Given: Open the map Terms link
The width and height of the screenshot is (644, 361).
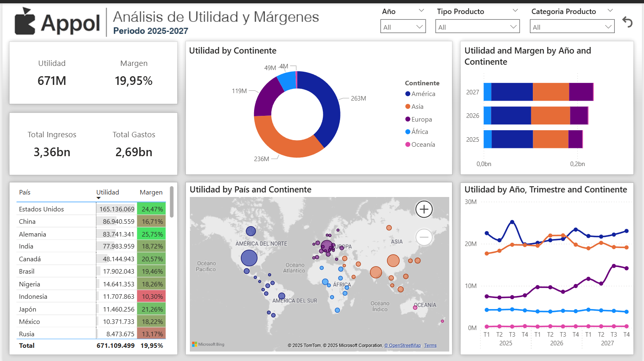Looking at the screenshot, I should [x=430, y=346].
